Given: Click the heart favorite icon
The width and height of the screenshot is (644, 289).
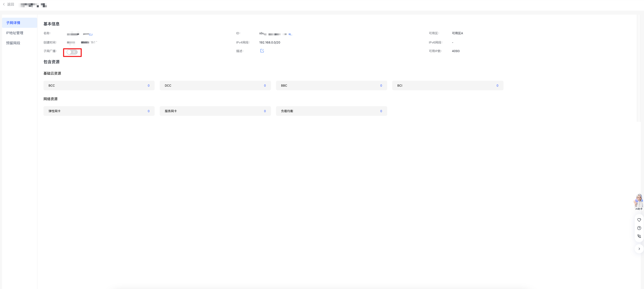Looking at the screenshot, I should point(639,220).
